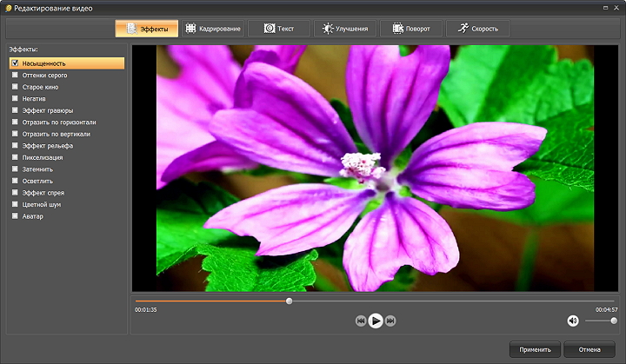
Task: Switch to the Кадрирование tab
Action: pyautogui.click(x=213, y=29)
